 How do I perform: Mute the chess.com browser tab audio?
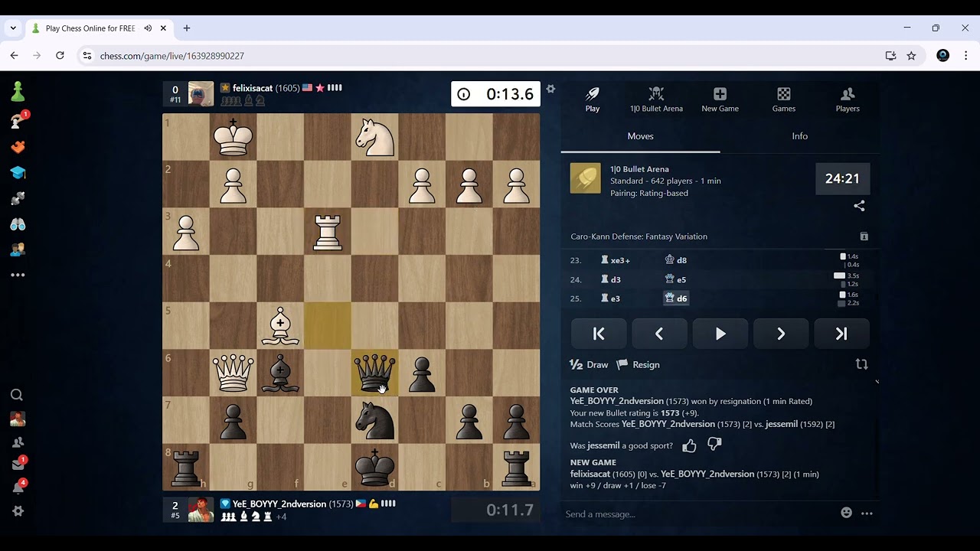(x=148, y=28)
